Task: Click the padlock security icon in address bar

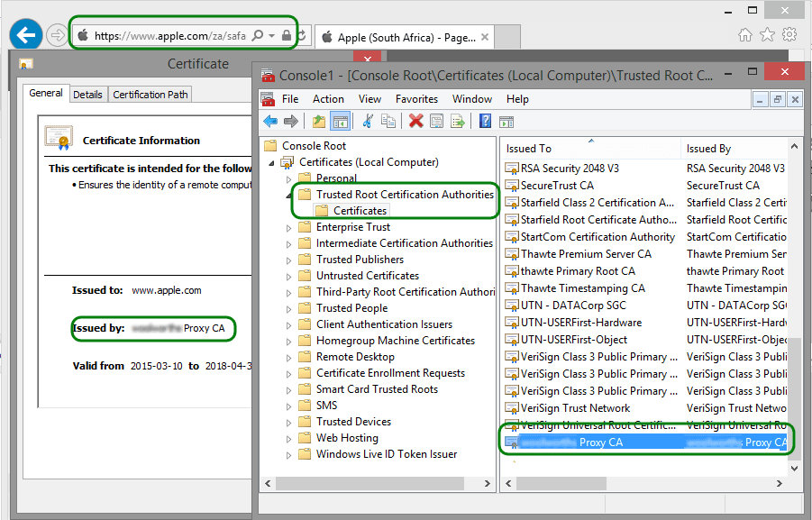Action: (x=286, y=35)
